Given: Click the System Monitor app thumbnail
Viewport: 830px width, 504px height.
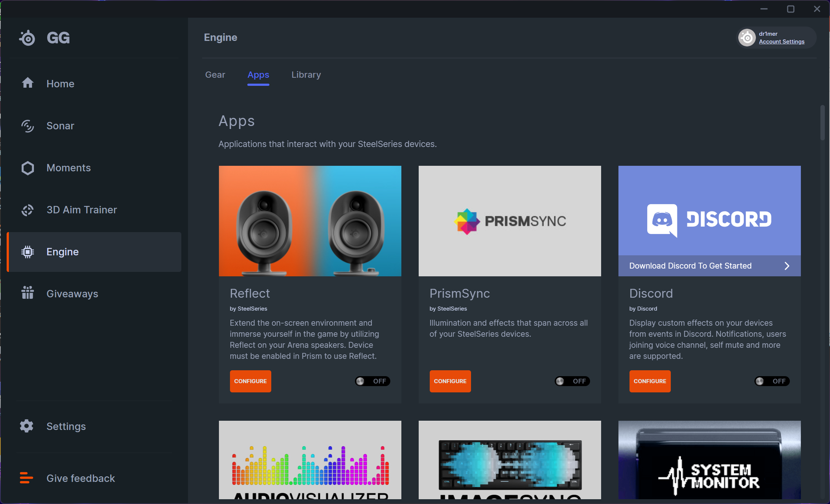Looking at the screenshot, I should 709,461.
